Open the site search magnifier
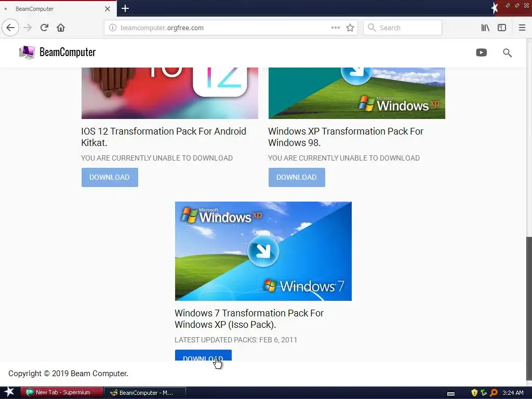The width and height of the screenshot is (532, 399). pos(507,52)
